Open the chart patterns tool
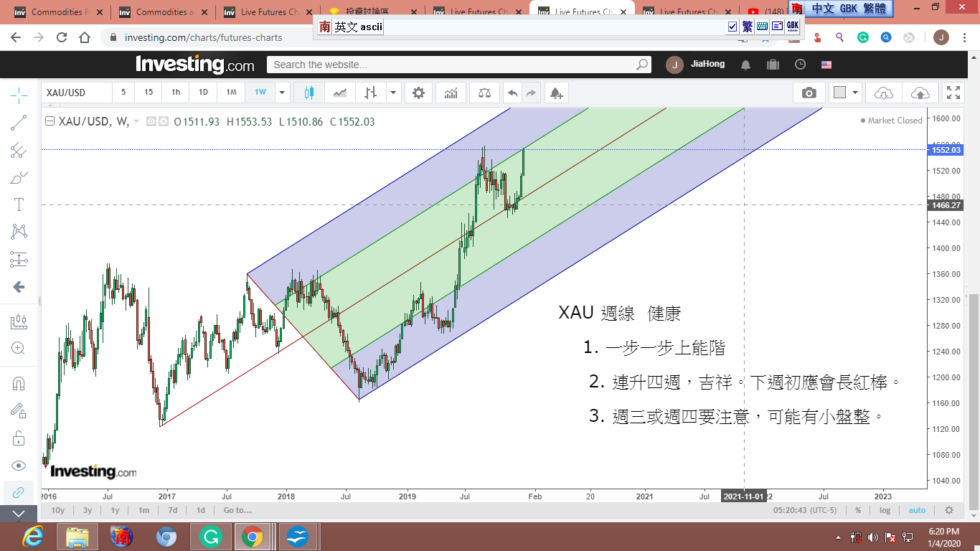This screenshot has height=551, width=980. pyautogui.click(x=19, y=232)
